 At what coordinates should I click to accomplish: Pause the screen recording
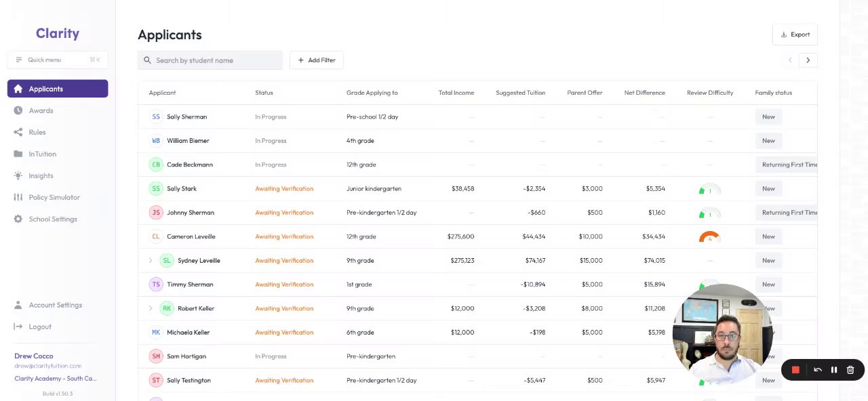click(834, 370)
